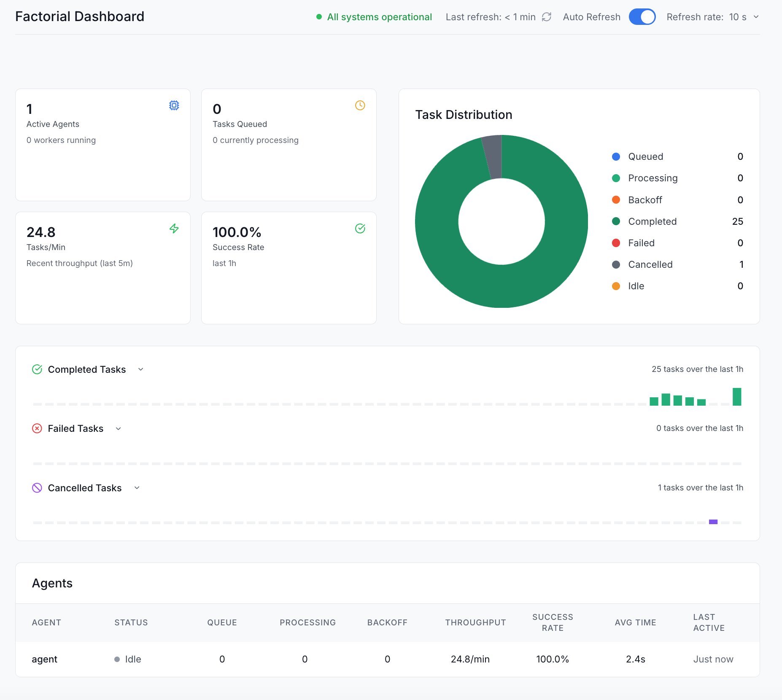Expand the Cancelled Tasks chevron
The image size is (782, 700).
coord(137,488)
